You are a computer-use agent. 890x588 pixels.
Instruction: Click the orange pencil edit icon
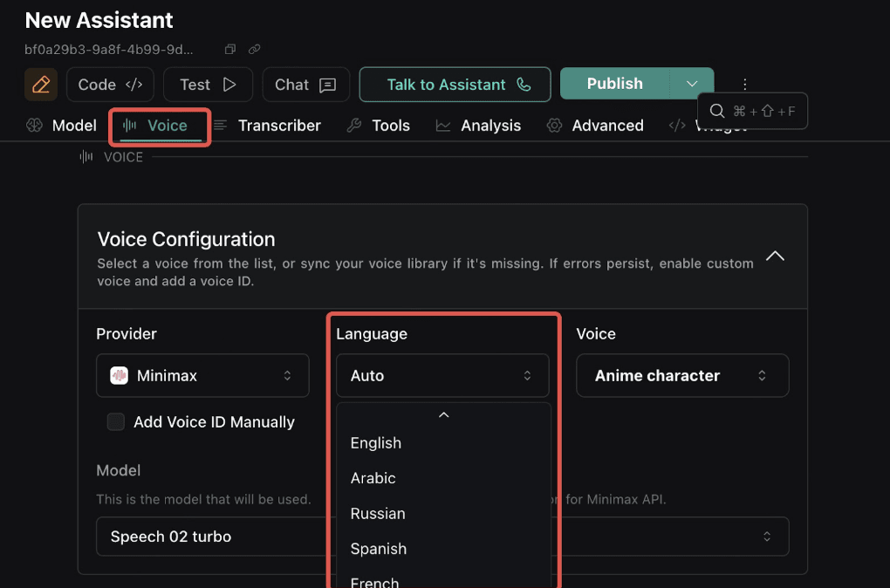pos(41,85)
